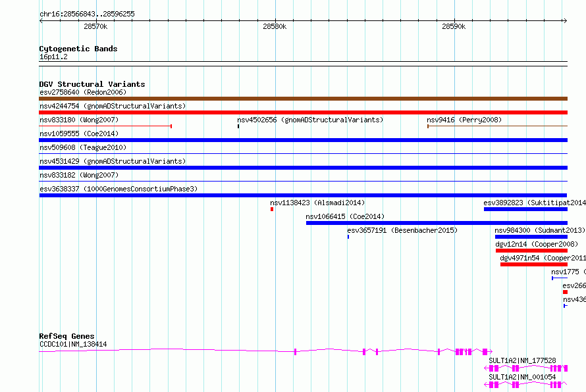Select label nsv984300 (Sudmant2013)

point(540,230)
